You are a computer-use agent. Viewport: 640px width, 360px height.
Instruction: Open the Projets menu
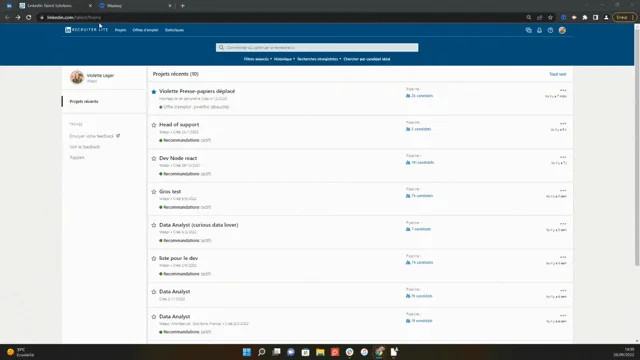coord(120,30)
